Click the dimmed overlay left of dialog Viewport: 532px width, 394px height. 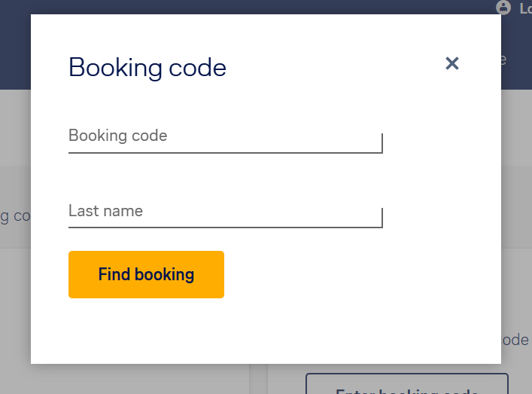click(x=15, y=289)
